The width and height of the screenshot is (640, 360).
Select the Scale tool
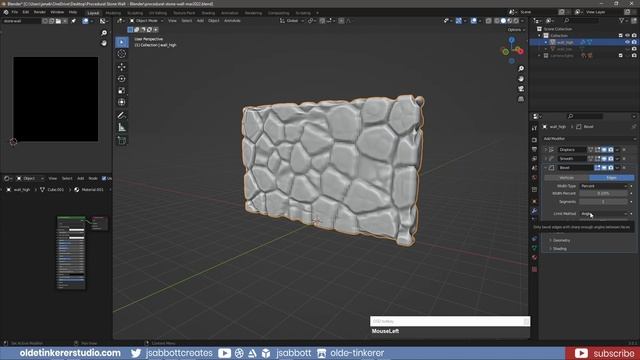click(122, 90)
